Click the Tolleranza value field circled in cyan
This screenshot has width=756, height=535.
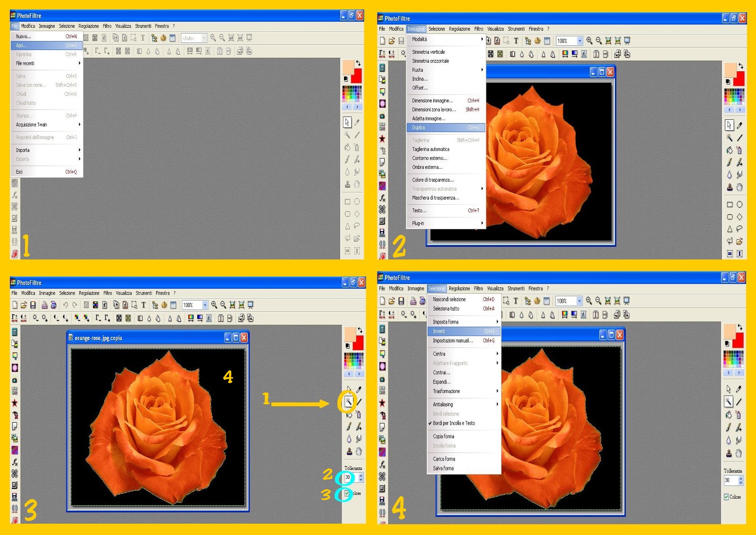tap(348, 477)
